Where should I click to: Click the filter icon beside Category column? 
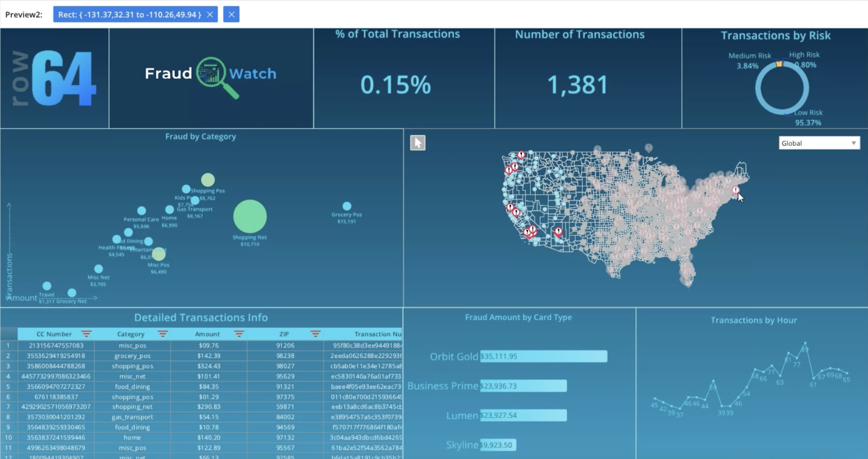click(x=163, y=334)
